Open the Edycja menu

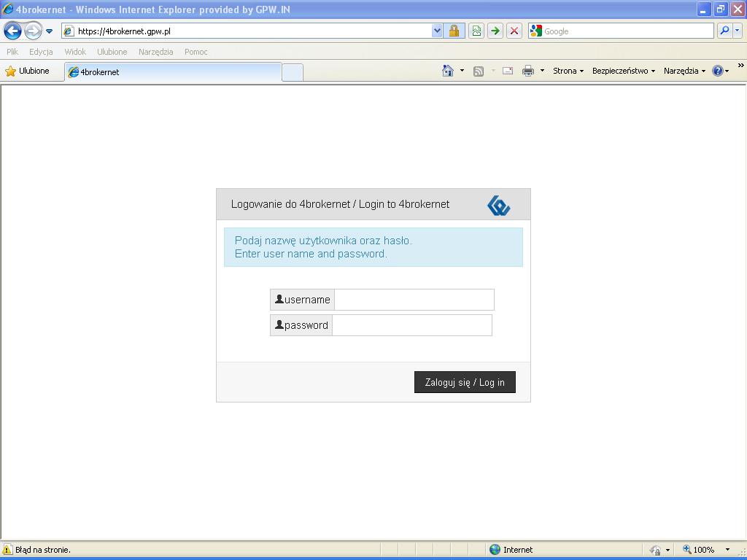point(41,52)
